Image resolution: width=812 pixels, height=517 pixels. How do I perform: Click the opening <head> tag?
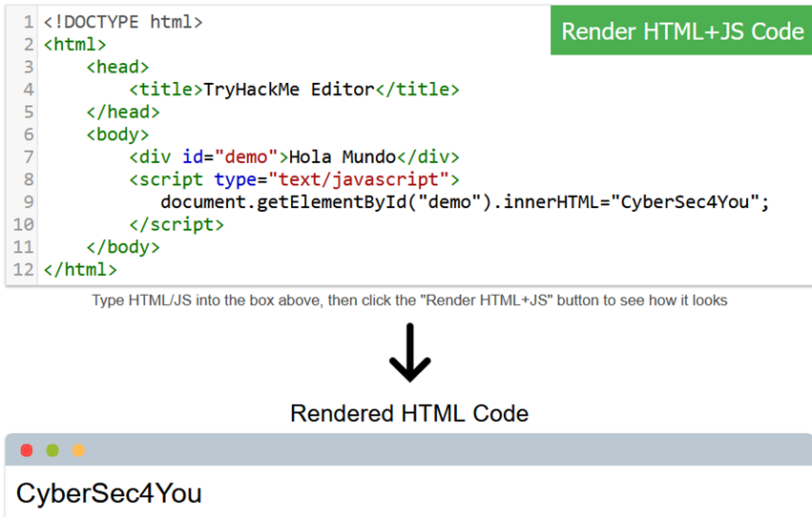(x=117, y=67)
